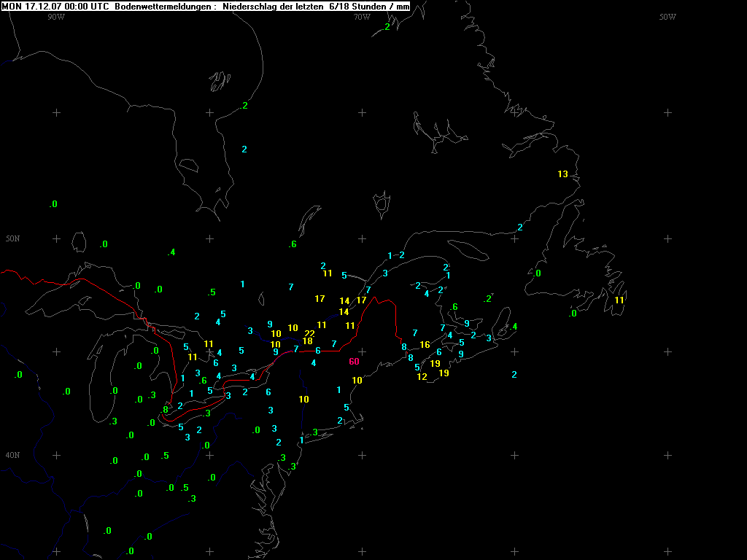Click the 70W longitude label
This screenshot has width=747, height=560.
coord(361,17)
